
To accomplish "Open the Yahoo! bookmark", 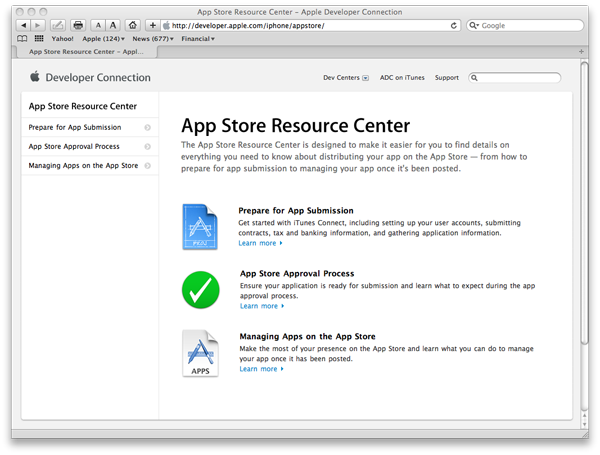I will [x=62, y=39].
